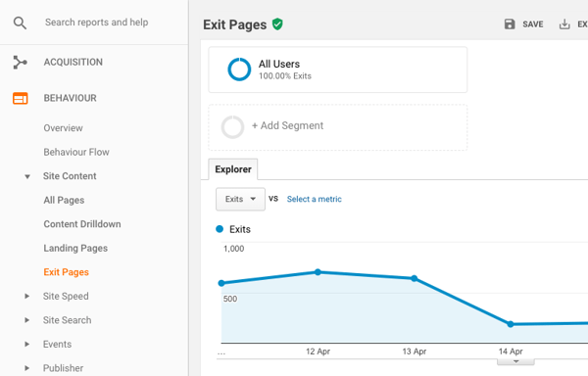Click the All Users segment circle icon
588x376 pixels.
(x=239, y=70)
